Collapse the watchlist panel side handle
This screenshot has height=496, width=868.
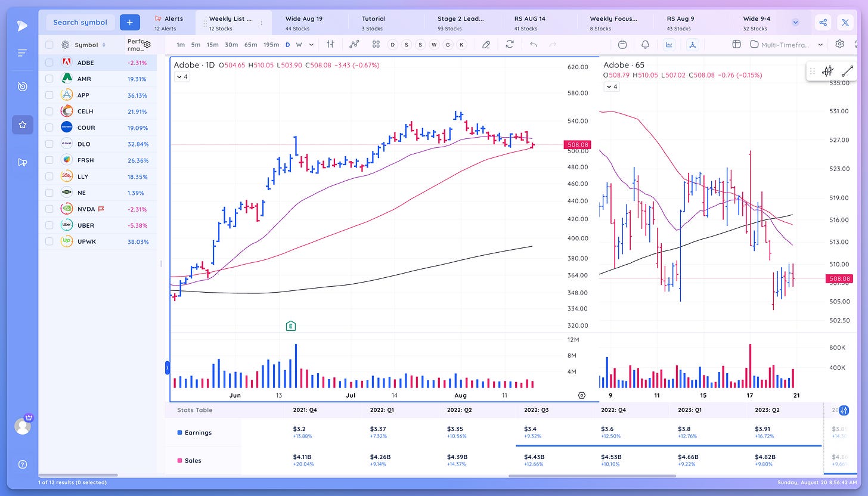point(167,368)
